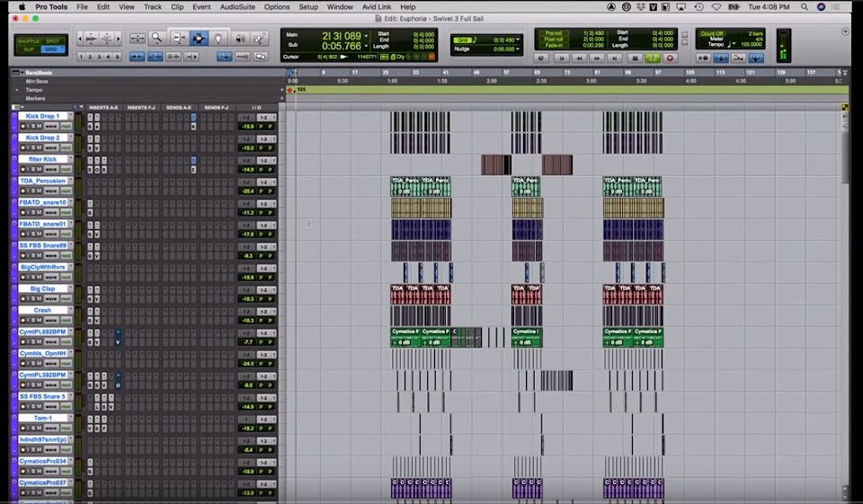This screenshot has height=504, width=863.
Task: Record-enable the filter Kick track
Action: click(23, 170)
